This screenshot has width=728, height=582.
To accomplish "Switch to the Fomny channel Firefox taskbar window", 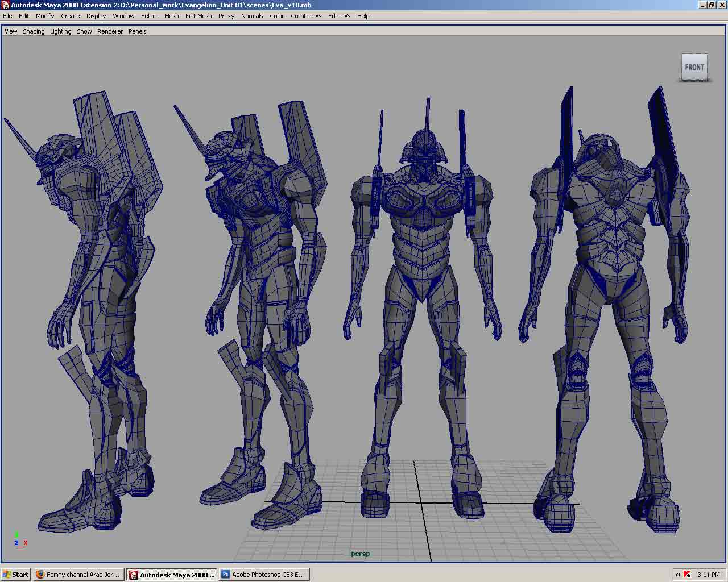I will 78,575.
